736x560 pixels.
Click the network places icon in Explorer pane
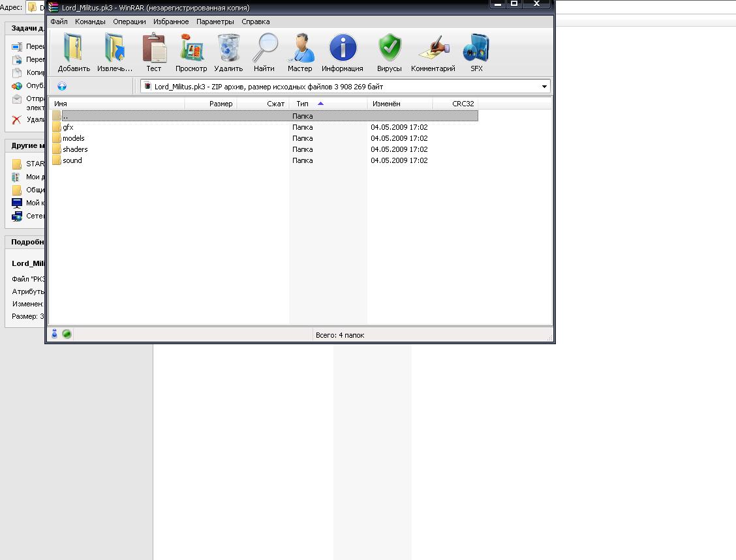point(17,216)
